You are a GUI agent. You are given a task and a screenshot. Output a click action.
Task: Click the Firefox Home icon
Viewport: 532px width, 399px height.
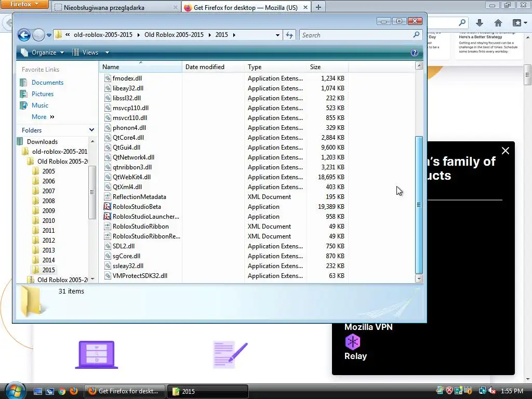point(498,23)
